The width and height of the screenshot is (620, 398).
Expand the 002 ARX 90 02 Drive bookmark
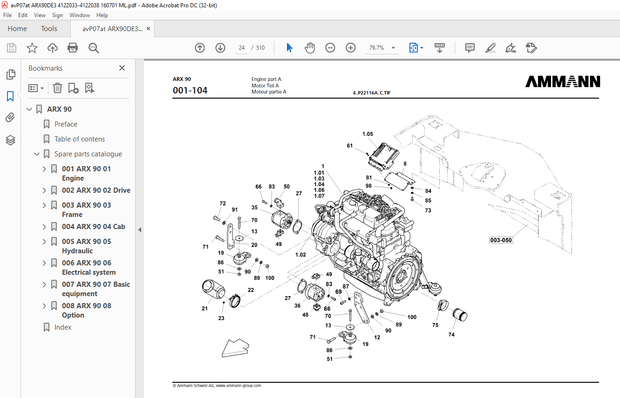coord(44,191)
